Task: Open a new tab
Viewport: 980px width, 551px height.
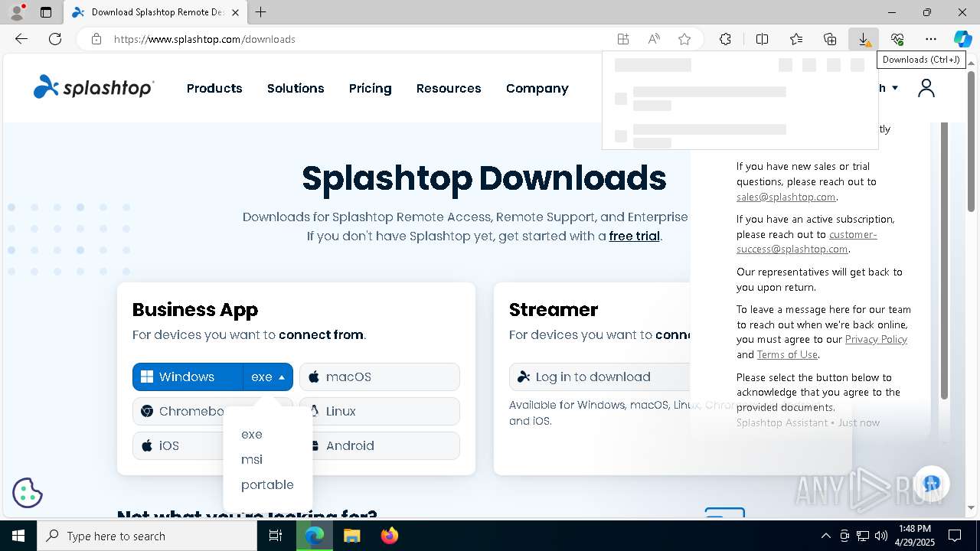Action: 261,12
